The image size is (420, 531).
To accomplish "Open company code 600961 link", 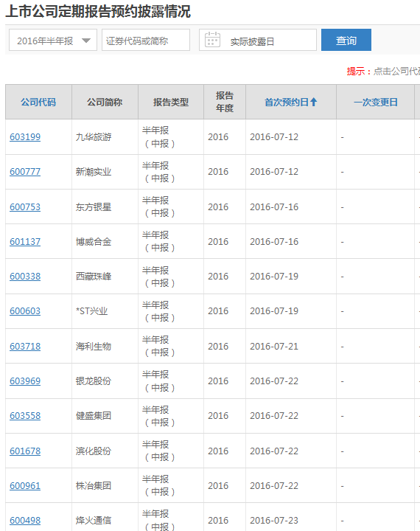I will pos(25,485).
